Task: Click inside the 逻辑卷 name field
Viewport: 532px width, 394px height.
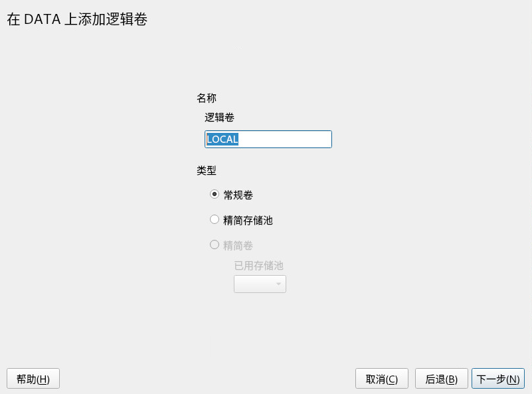Action: (268, 139)
